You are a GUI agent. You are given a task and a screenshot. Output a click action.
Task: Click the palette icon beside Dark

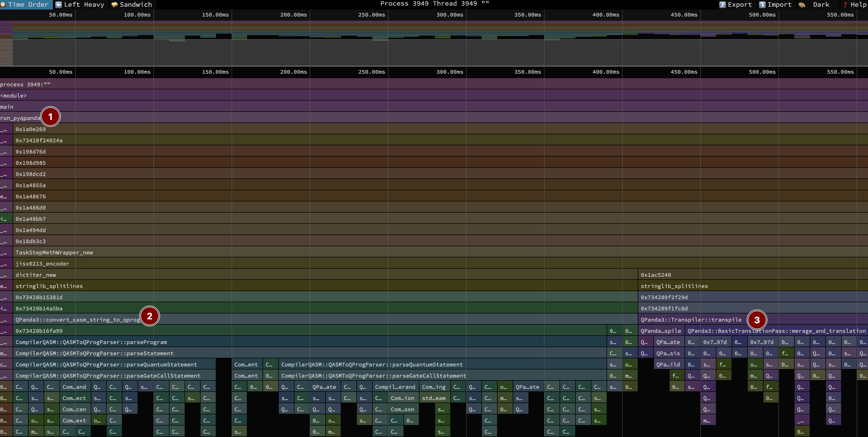(802, 5)
